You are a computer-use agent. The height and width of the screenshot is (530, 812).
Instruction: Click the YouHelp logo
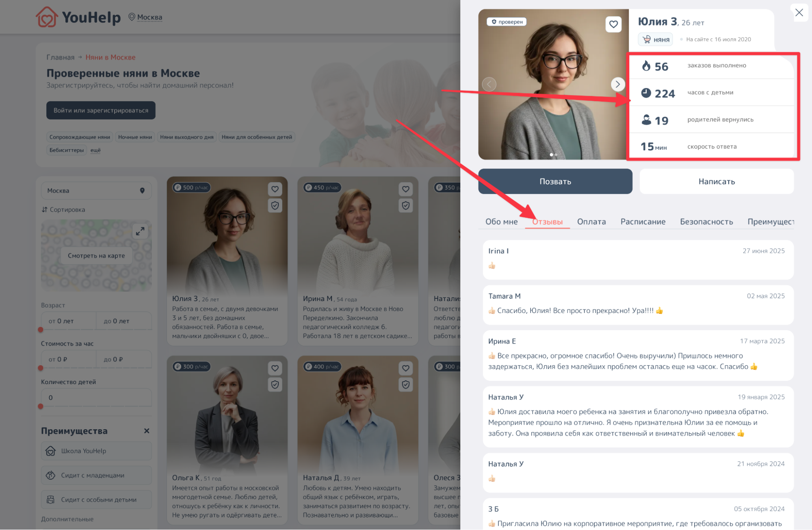click(x=78, y=17)
